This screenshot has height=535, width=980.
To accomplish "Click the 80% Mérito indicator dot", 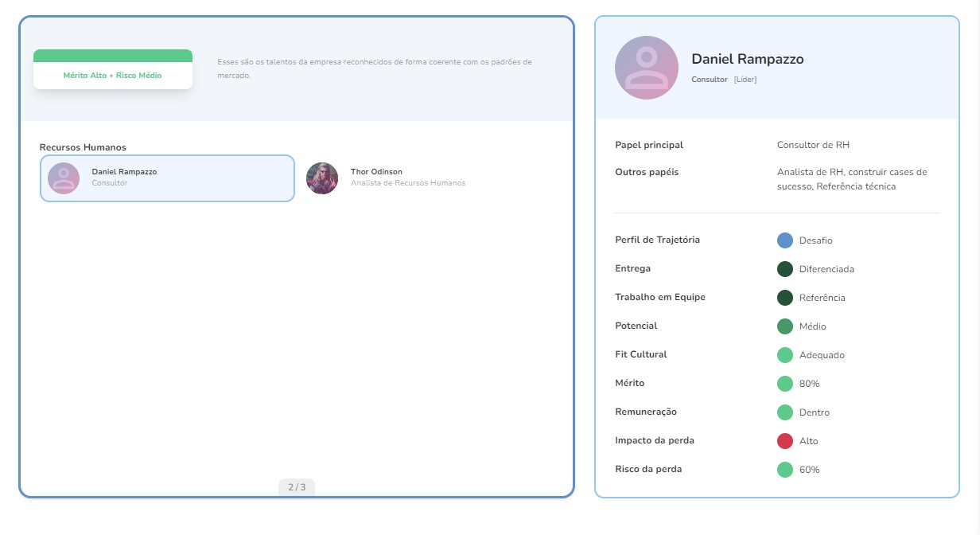I will (x=785, y=384).
